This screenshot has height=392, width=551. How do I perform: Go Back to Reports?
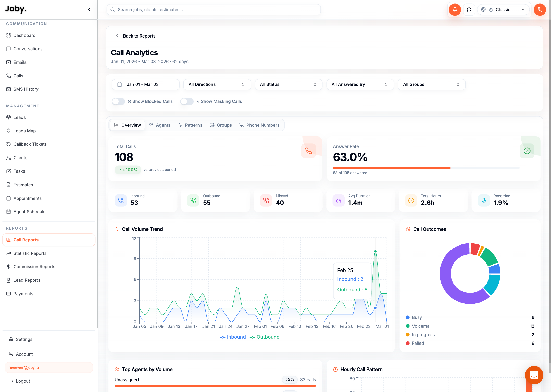136,36
